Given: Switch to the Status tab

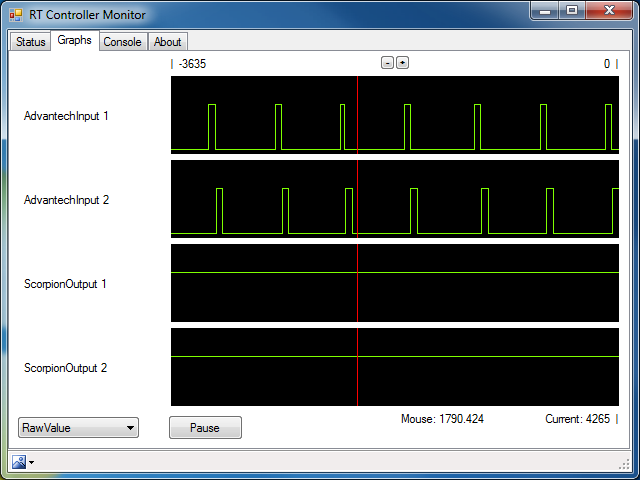Looking at the screenshot, I should coord(30,42).
